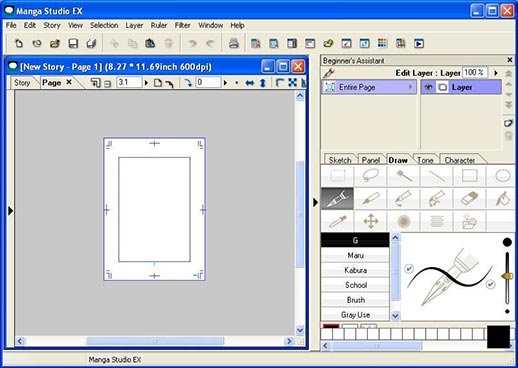Activate the Move layer tool
The image size is (518, 368).
tap(370, 221)
